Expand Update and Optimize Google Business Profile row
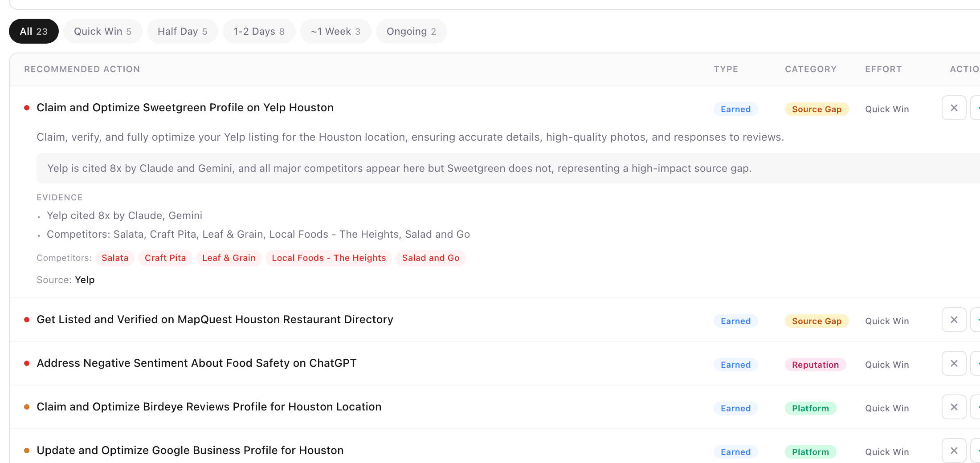Viewport: 980px width, 463px height. pyautogui.click(x=190, y=451)
